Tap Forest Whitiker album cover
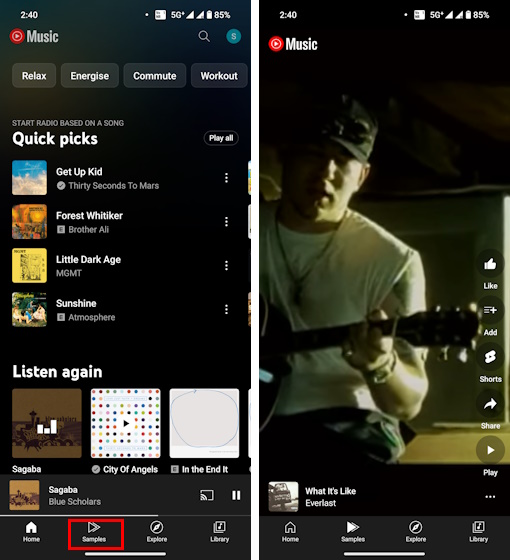Image resolution: width=510 pixels, height=560 pixels. click(29, 222)
